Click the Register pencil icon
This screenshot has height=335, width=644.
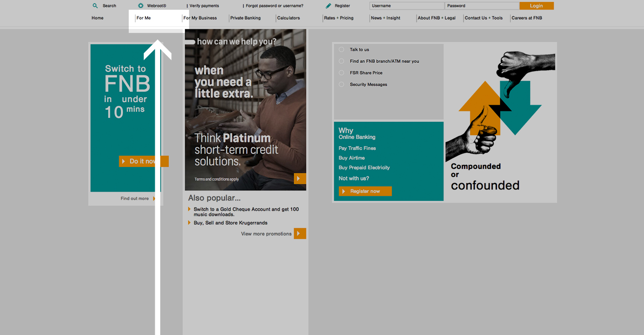tap(328, 6)
